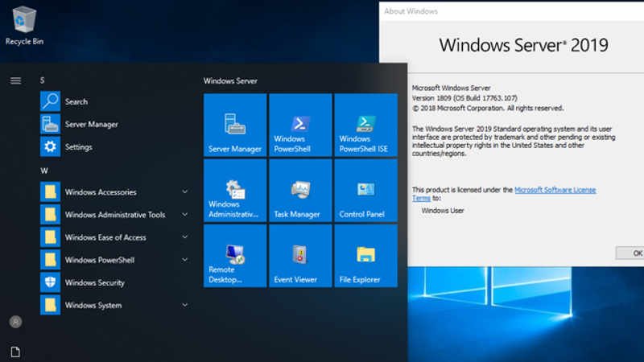Click the letter W section header
644x362 pixels.
click(x=44, y=171)
